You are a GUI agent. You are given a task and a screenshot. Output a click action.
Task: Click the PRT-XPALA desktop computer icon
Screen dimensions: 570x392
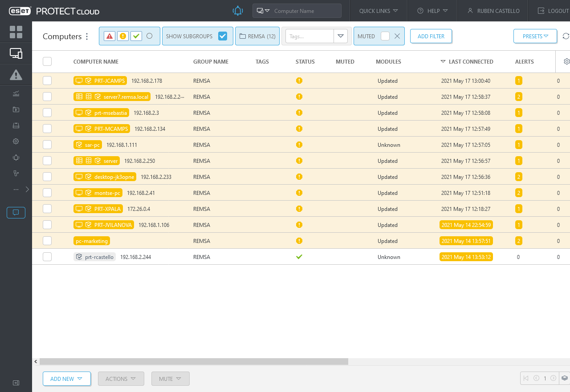coord(79,209)
